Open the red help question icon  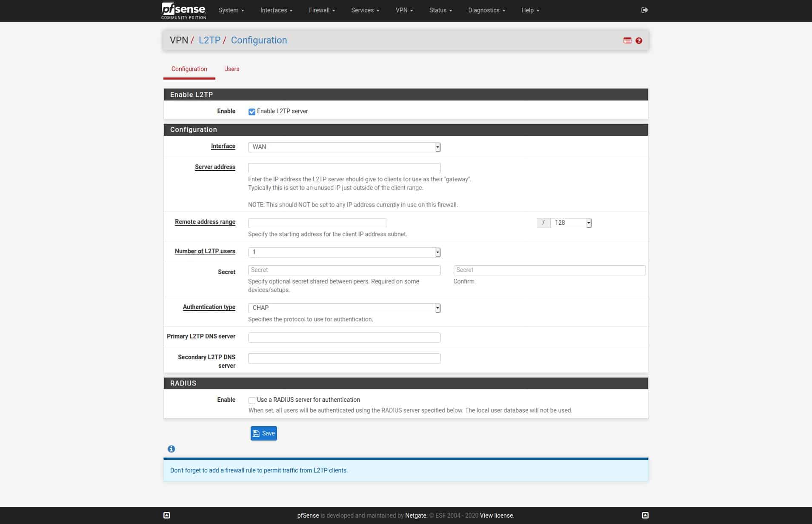639,40
